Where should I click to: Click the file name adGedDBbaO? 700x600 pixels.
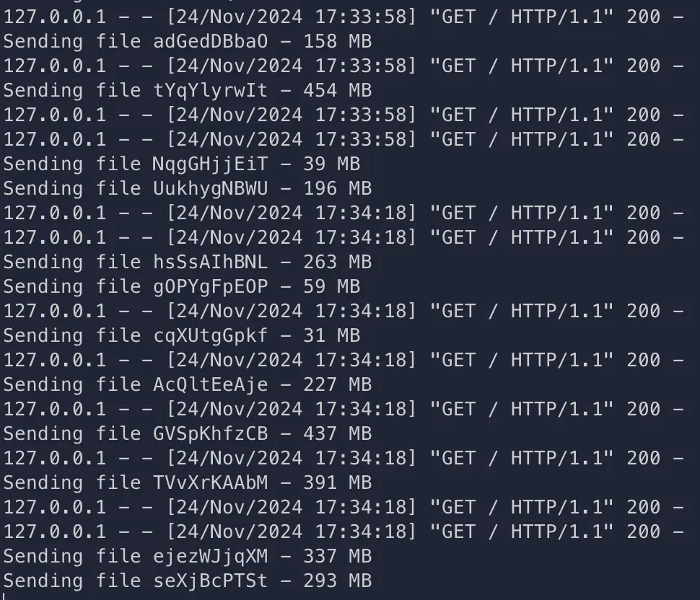[x=205, y=41]
